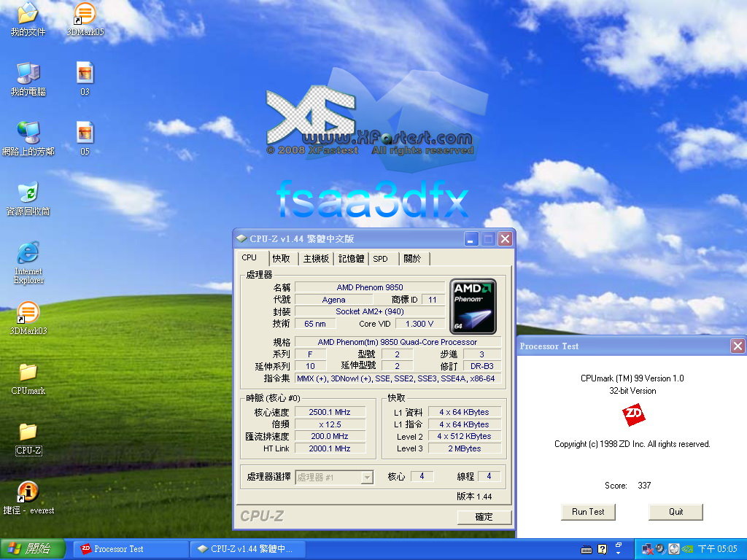Open the Start menu button
747x560 pixels.
[31, 549]
